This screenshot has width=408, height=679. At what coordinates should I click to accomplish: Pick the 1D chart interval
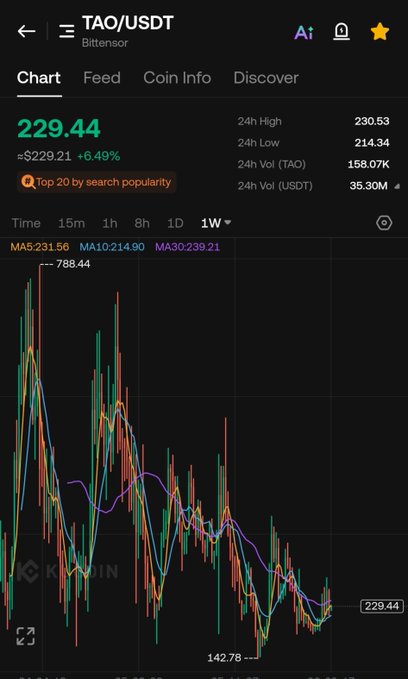175,223
